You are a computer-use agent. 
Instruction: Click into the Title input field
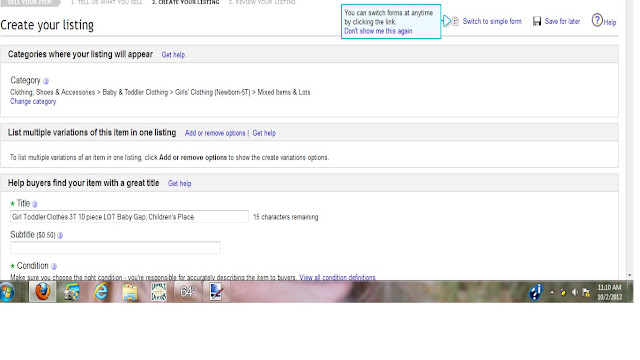(x=129, y=217)
